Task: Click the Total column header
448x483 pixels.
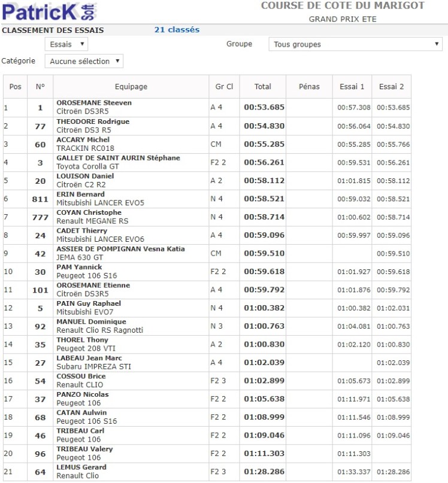Action: 262,87
